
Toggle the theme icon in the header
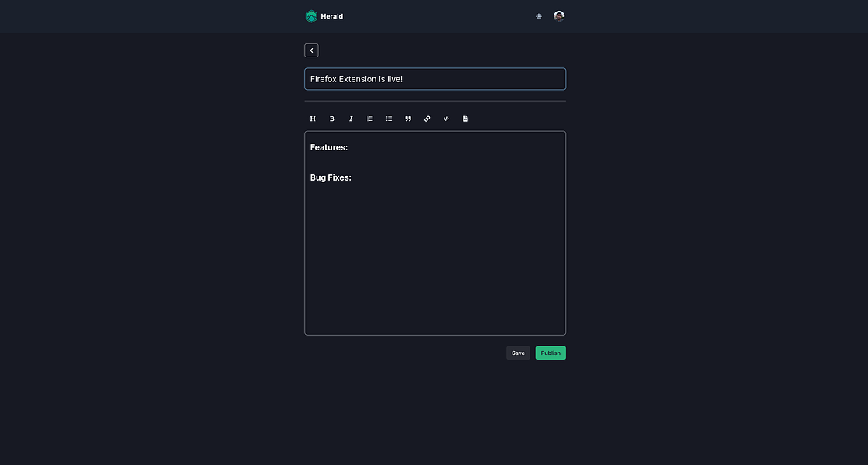click(x=539, y=16)
